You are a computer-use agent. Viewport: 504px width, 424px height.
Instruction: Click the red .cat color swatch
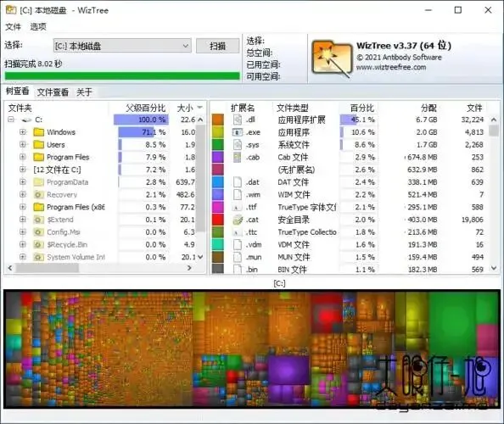click(218, 220)
